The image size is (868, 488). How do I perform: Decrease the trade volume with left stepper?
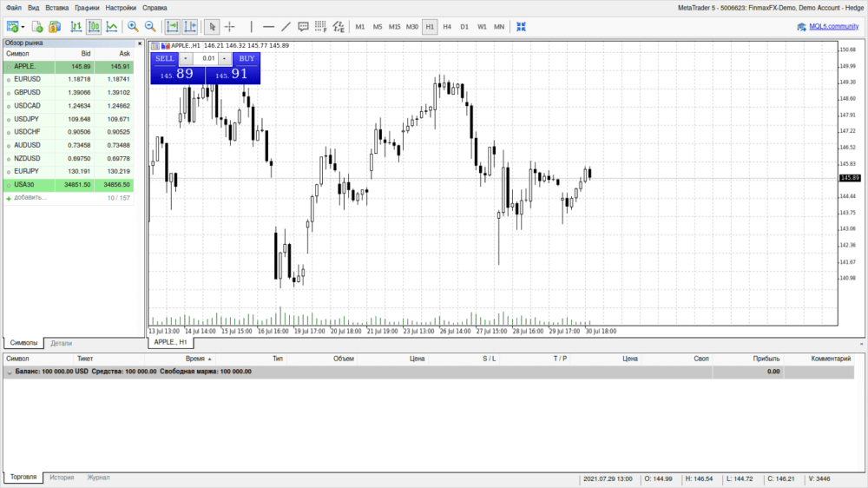click(187, 59)
